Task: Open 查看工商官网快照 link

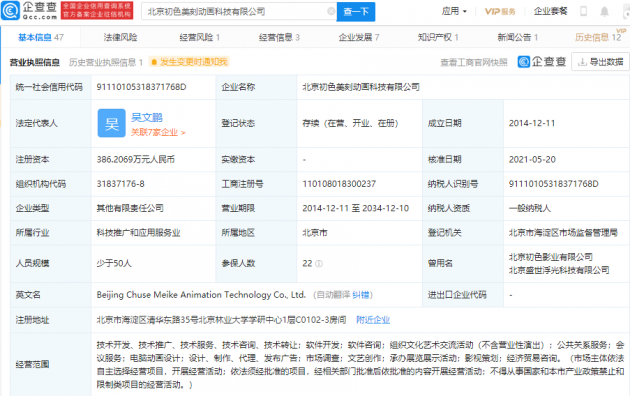Action: (474, 62)
